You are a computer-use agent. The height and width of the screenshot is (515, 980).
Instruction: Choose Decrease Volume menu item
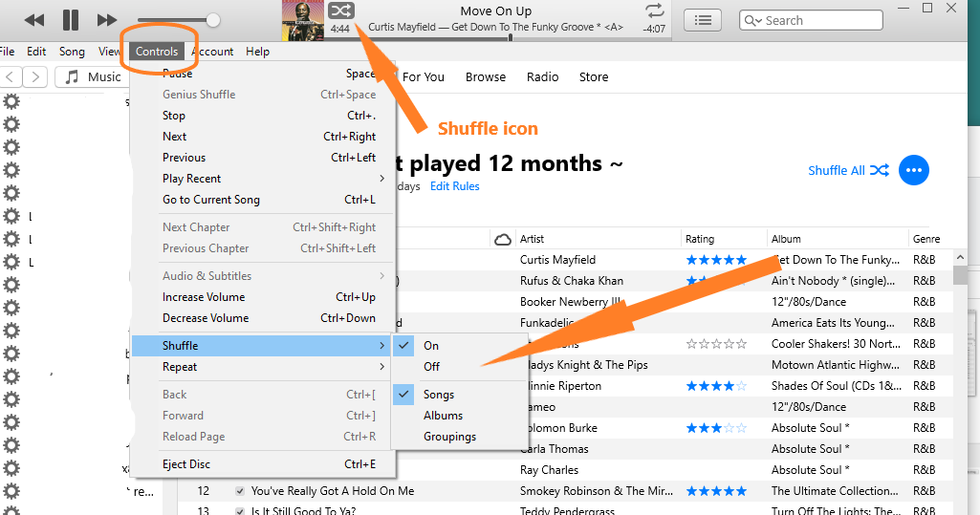coord(263,318)
